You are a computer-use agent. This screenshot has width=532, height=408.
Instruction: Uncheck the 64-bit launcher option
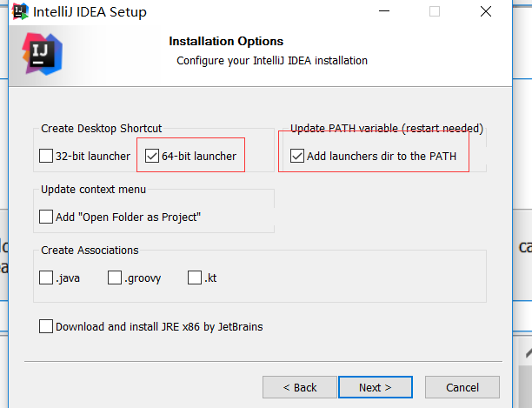pos(152,157)
